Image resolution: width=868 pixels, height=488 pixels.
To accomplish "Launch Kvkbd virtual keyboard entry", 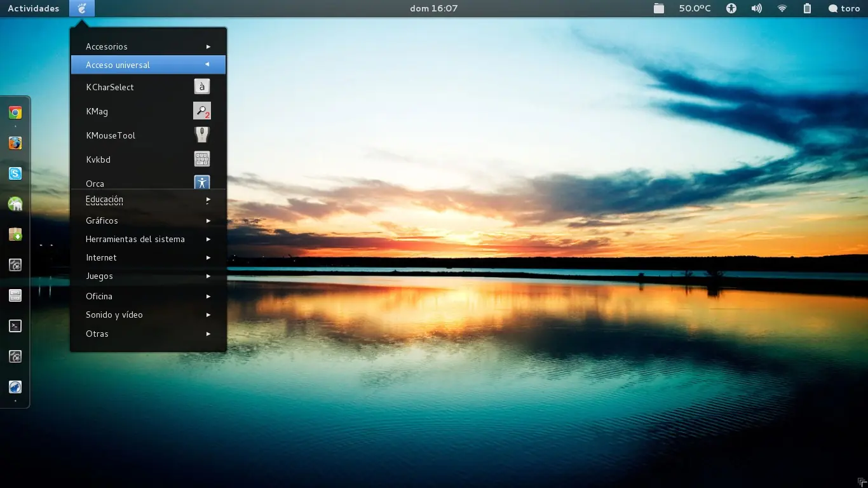I will pyautogui.click(x=148, y=159).
